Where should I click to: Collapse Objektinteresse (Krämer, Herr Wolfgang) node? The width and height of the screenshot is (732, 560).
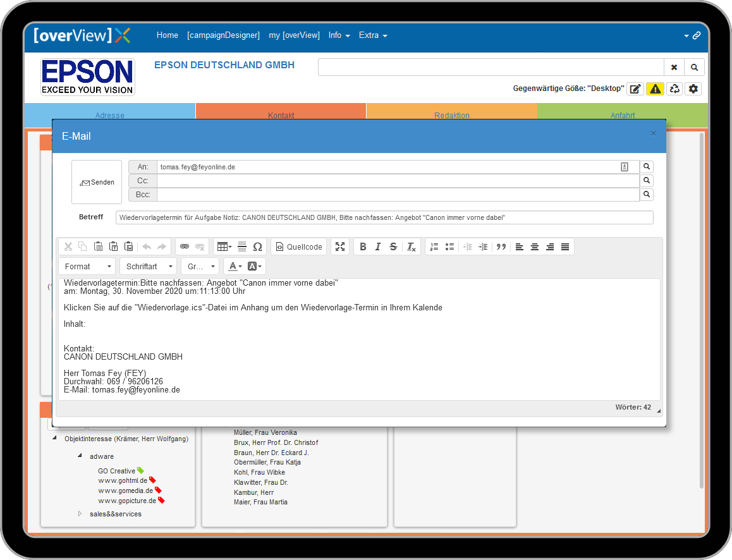click(54, 438)
